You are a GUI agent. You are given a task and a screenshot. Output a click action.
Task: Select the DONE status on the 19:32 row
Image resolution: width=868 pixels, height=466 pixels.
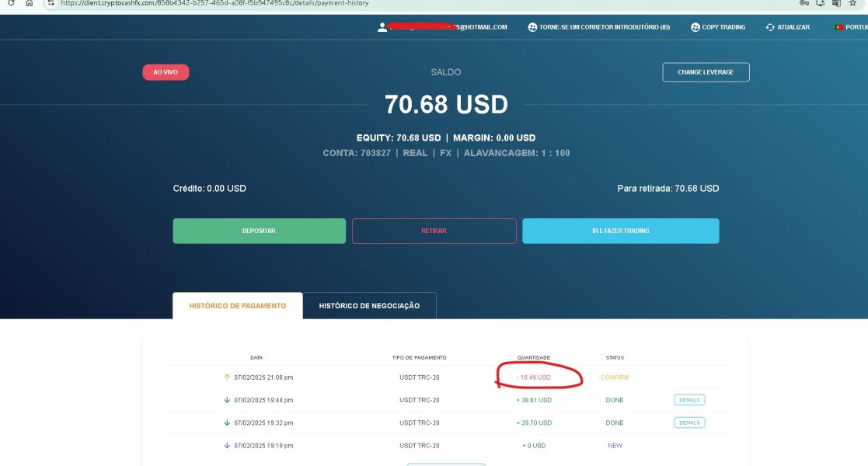coord(615,423)
